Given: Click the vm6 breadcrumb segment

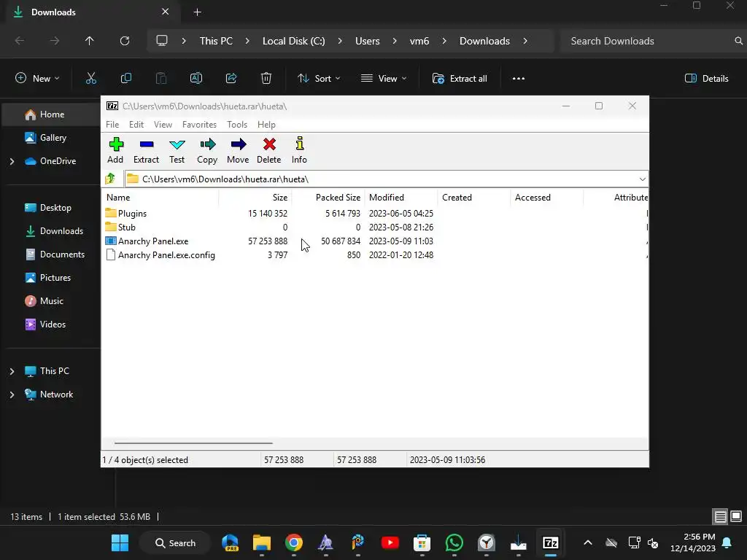Looking at the screenshot, I should [419, 41].
